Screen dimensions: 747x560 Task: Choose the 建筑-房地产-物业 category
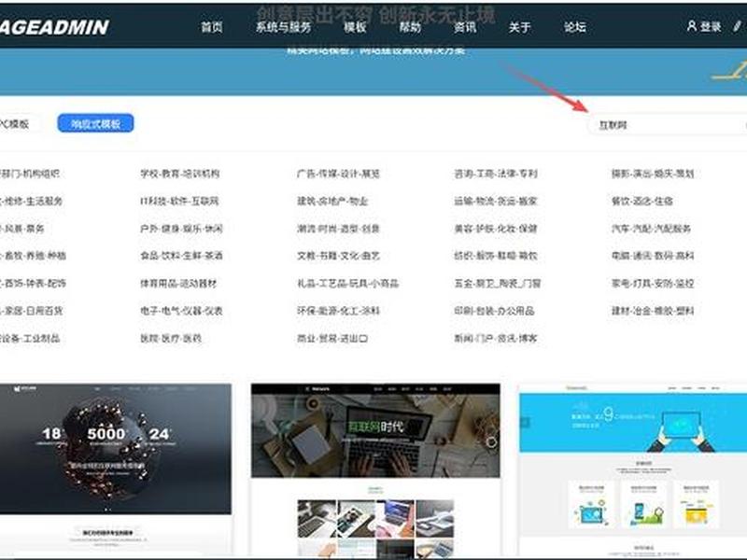pyautogui.click(x=332, y=201)
